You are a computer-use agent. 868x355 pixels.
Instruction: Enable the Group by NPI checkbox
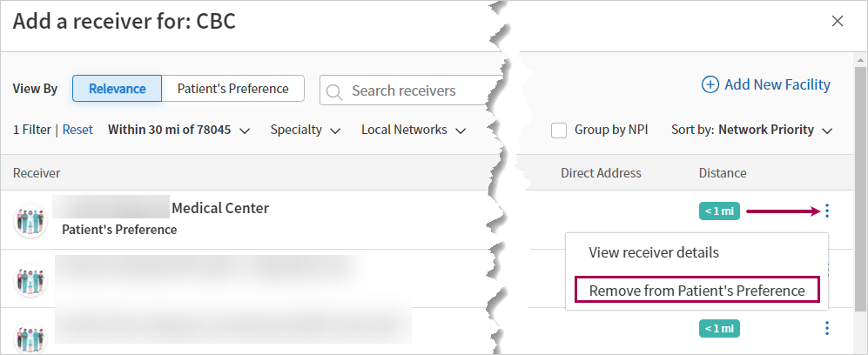click(559, 131)
